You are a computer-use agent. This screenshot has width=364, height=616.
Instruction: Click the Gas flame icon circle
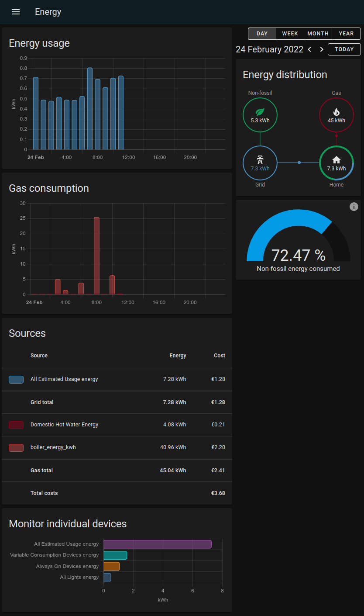[336, 115]
